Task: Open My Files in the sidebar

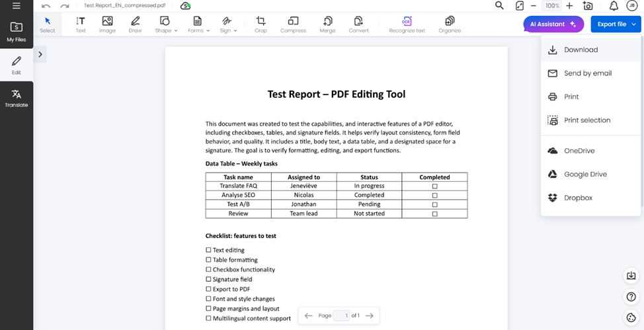Action: click(17, 32)
